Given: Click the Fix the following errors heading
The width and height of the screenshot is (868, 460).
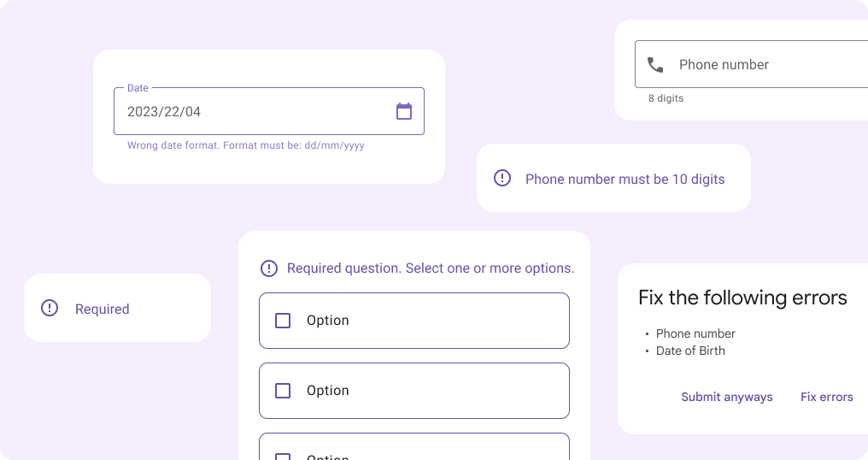Looking at the screenshot, I should click(742, 298).
